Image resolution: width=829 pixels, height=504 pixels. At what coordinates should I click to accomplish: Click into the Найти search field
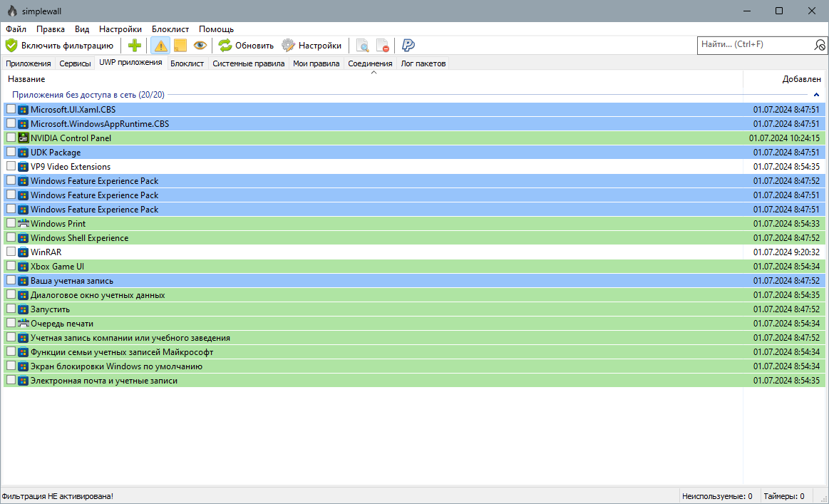[755, 45]
